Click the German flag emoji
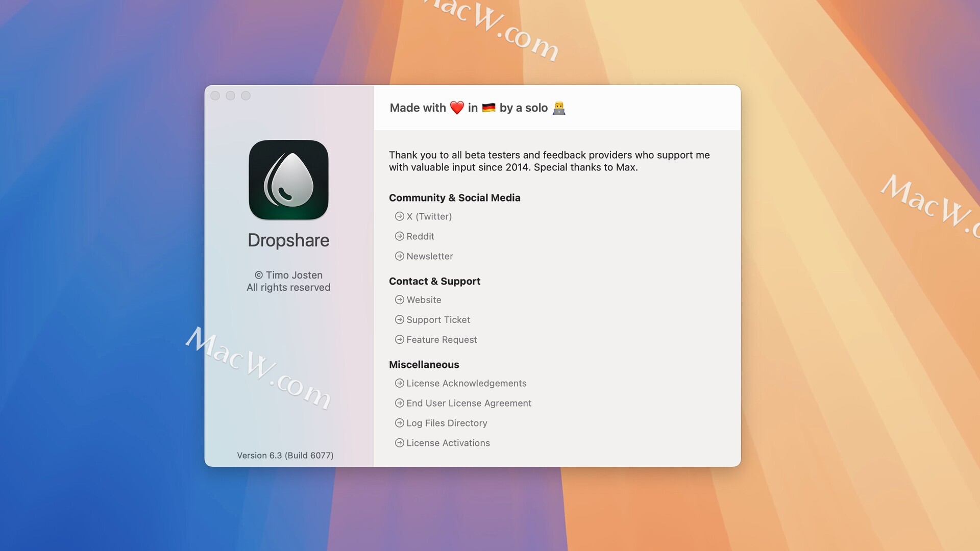The width and height of the screenshot is (980, 551). click(488, 108)
